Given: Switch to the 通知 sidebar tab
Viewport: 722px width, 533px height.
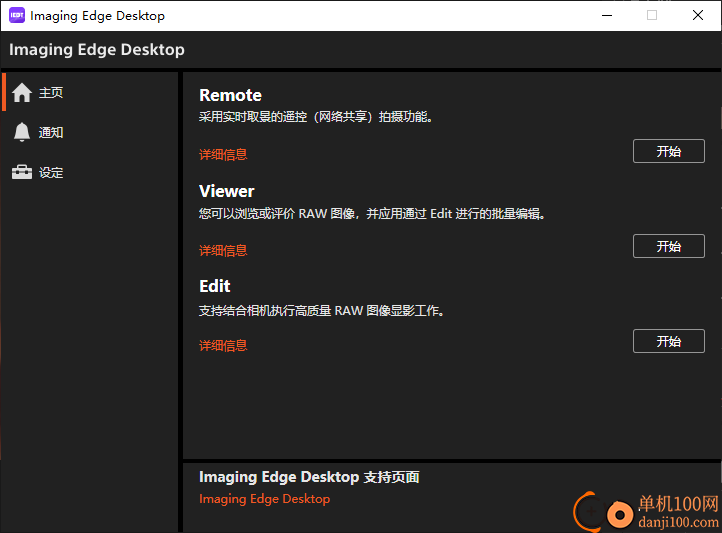Looking at the screenshot, I should (x=90, y=132).
